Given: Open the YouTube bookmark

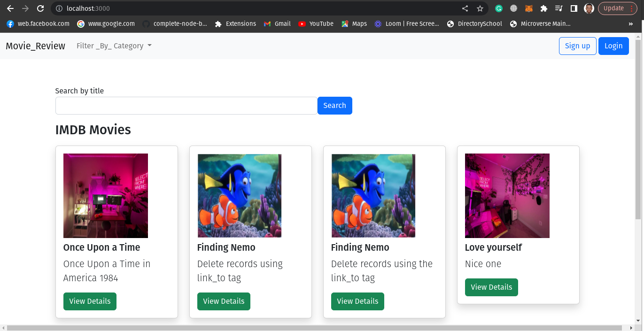Looking at the screenshot, I should (x=316, y=23).
